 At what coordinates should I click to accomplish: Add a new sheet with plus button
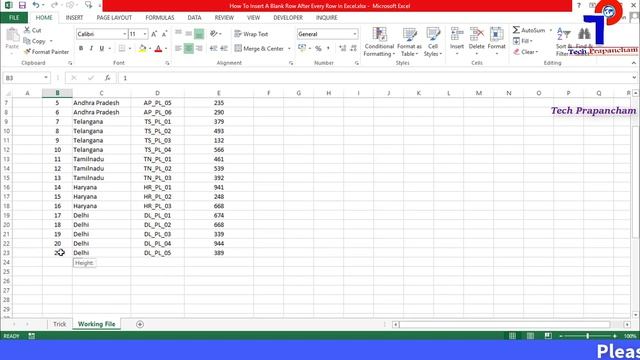(140, 324)
